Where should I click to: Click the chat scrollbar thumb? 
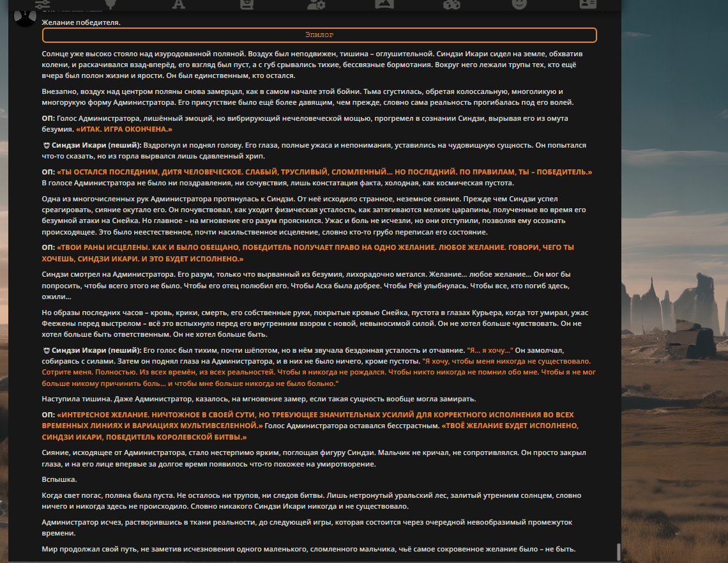(618, 552)
